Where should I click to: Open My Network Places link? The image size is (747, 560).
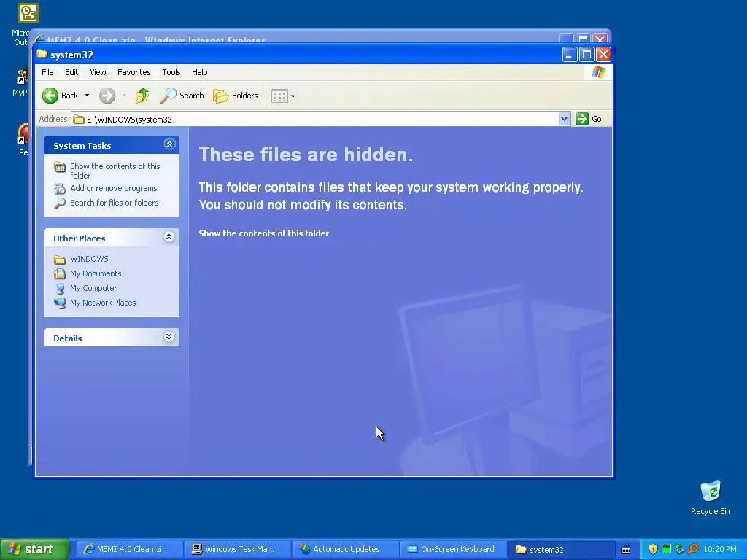pos(103,303)
